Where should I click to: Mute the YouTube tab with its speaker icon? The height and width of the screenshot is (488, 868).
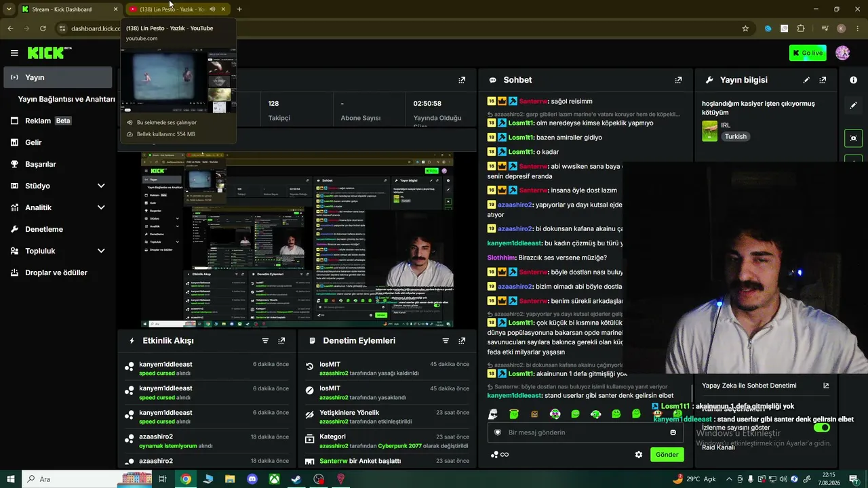[212, 9]
